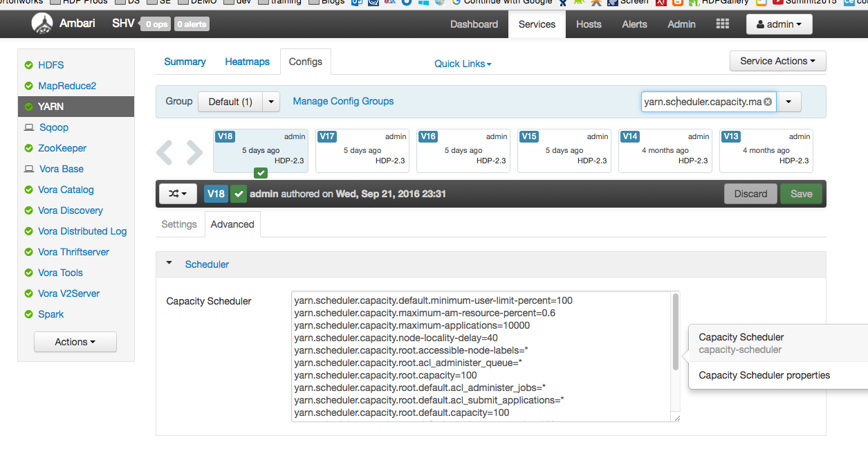
Task: Open the apps grid icon in top bar
Action: click(x=722, y=24)
